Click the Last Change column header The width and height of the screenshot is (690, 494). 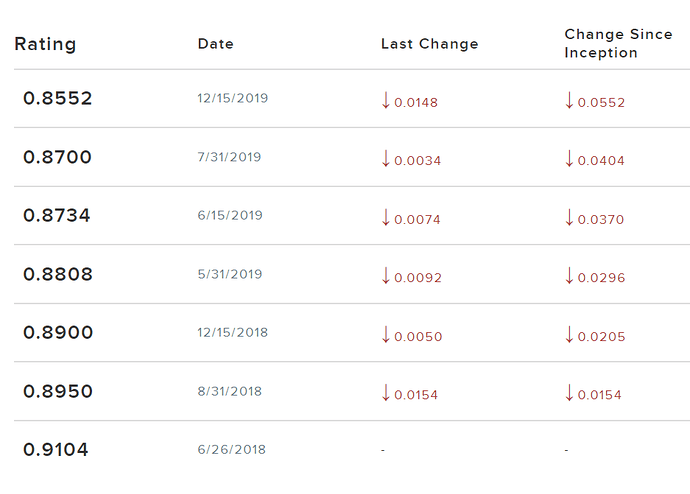click(429, 44)
